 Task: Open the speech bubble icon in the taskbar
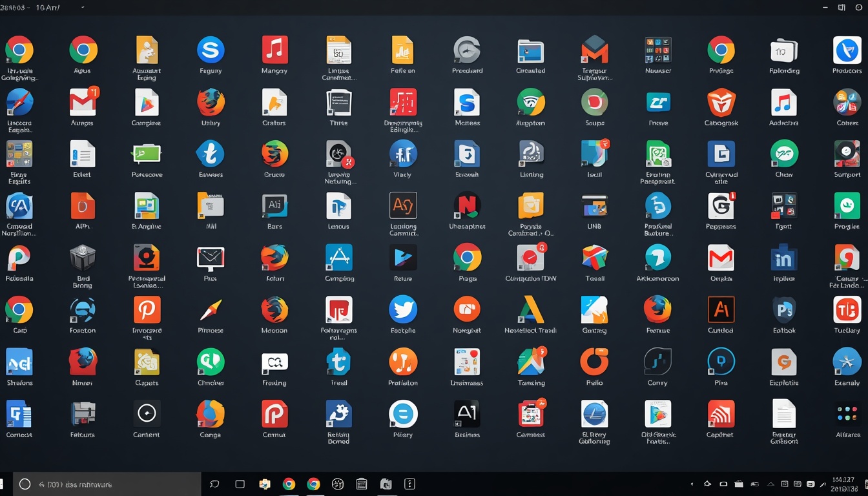[x=215, y=484]
